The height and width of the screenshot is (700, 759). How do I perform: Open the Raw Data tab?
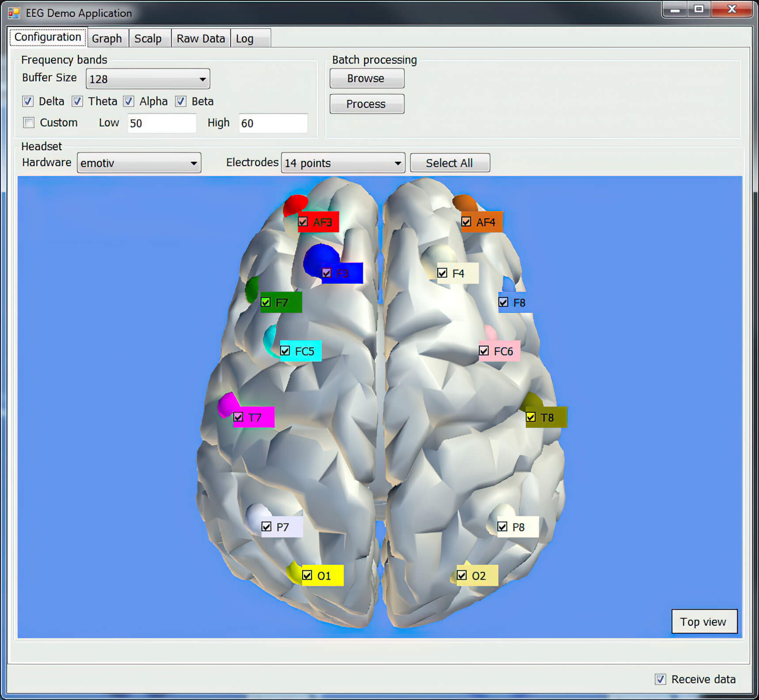coord(201,39)
